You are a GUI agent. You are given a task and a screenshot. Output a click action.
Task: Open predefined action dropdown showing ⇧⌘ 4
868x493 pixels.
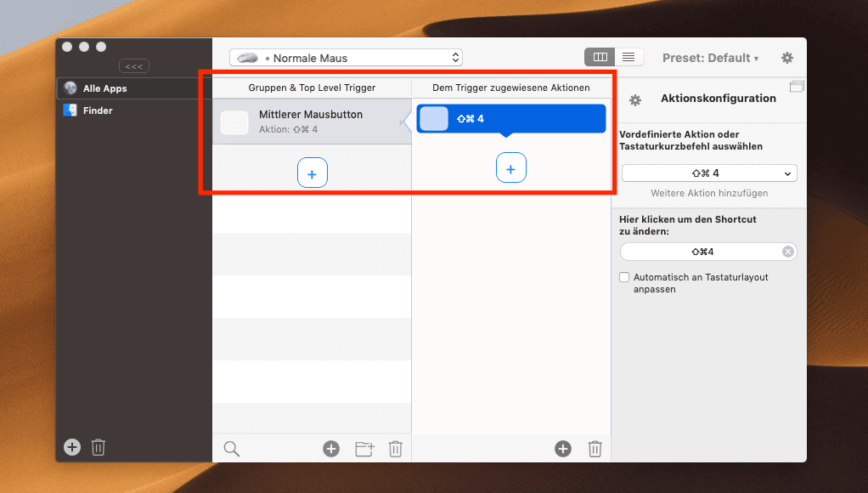coord(709,173)
